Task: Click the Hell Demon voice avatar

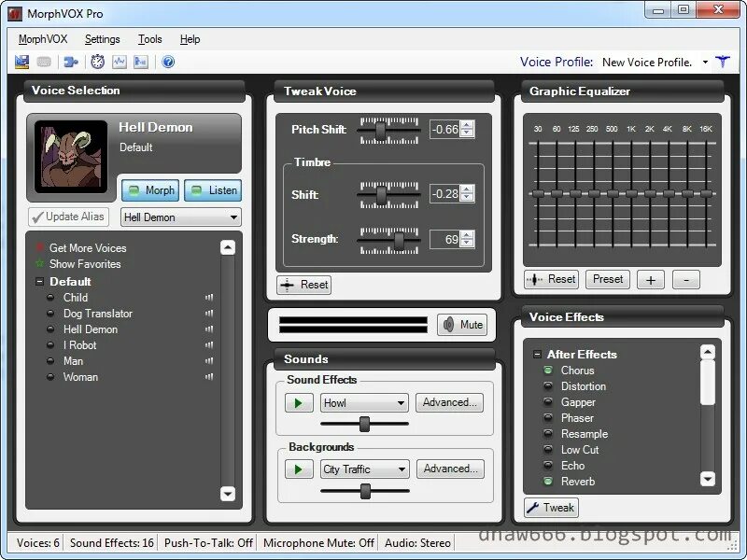Action: [x=71, y=157]
